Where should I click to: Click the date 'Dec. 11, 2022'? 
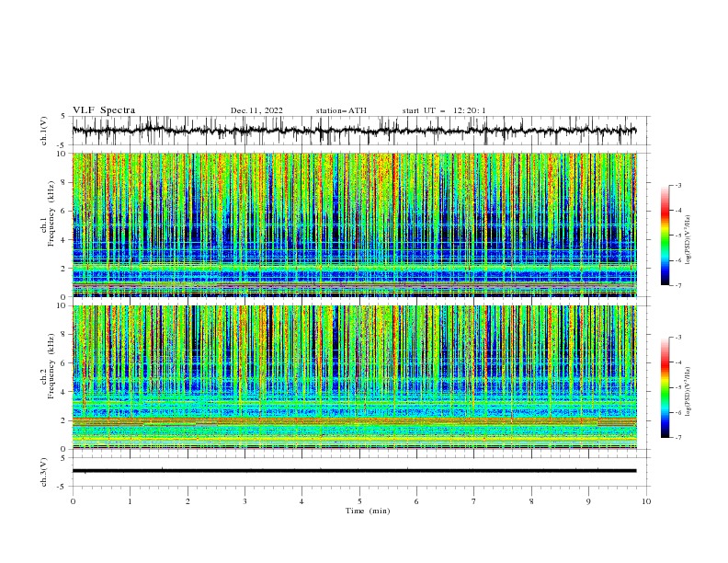[x=256, y=110]
